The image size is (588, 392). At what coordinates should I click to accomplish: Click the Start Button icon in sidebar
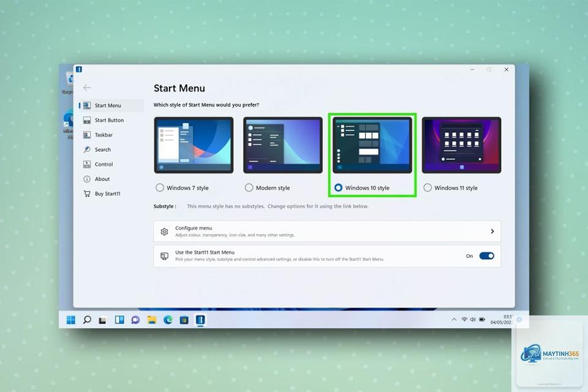87,120
